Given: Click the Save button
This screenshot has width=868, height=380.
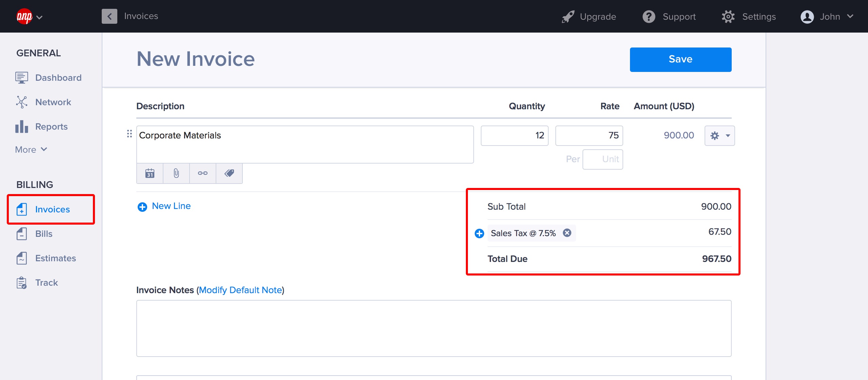Looking at the screenshot, I should (x=680, y=59).
